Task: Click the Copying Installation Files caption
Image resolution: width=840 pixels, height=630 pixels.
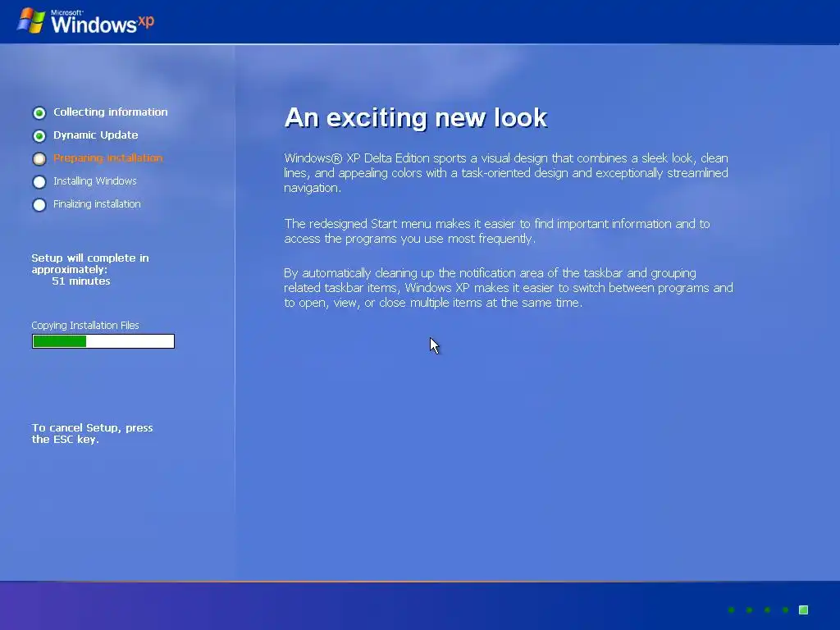Action: point(85,325)
